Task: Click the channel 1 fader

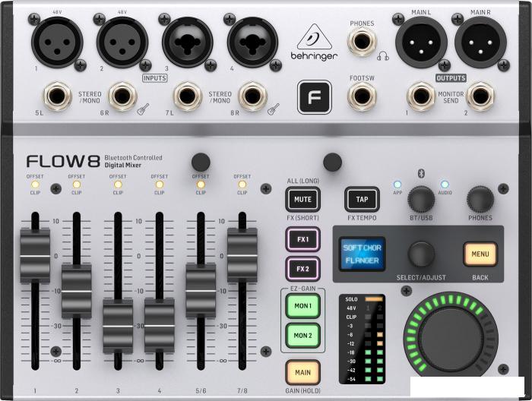Action: coord(35,253)
